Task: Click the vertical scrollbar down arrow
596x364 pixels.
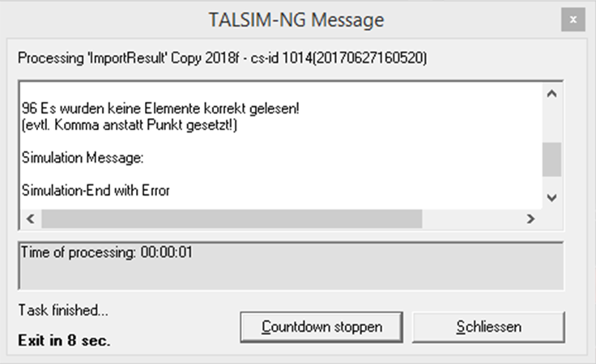Action: [551, 197]
